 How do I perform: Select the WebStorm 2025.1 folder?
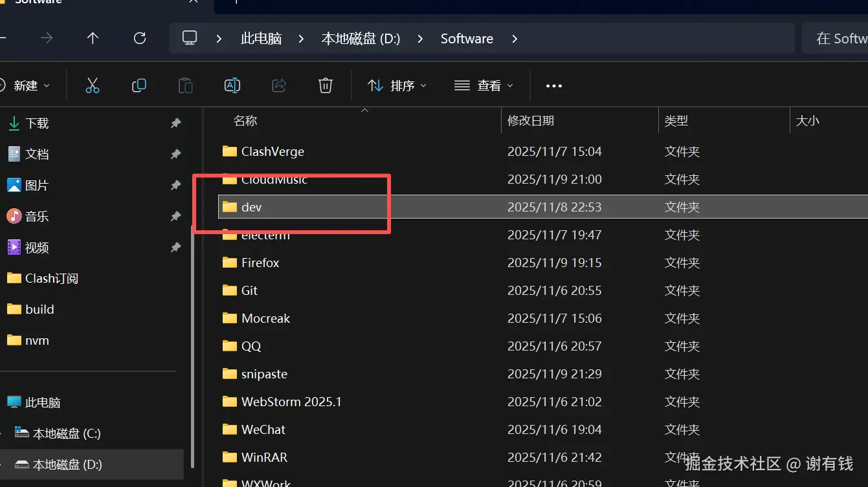pyautogui.click(x=291, y=402)
